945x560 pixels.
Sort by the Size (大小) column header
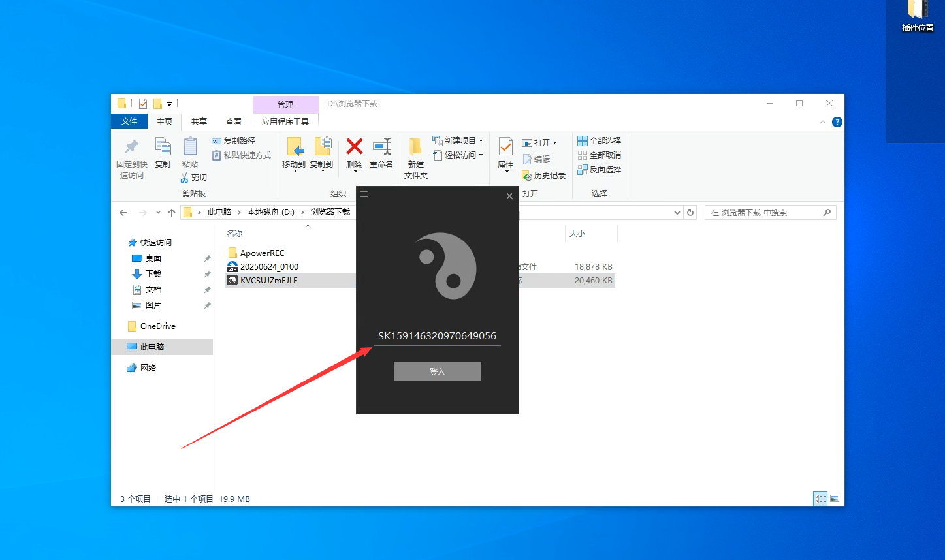577,234
